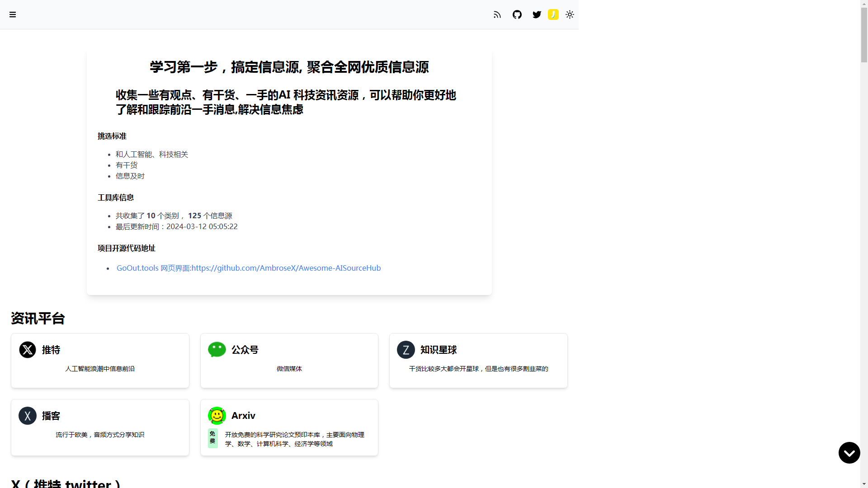This screenshot has height=488, width=868.
Task: Click the 有干货 bullet
Action: [x=127, y=165]
